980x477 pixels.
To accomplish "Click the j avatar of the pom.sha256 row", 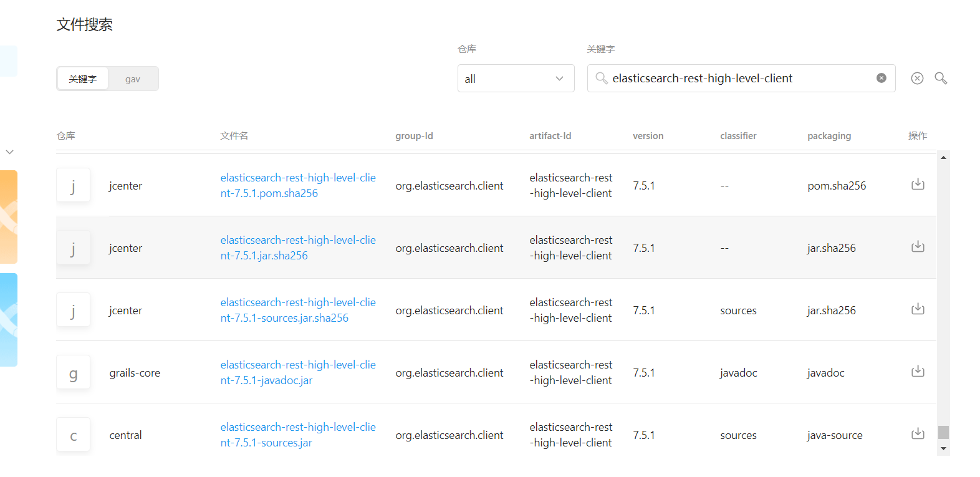I will coord(73,185).
